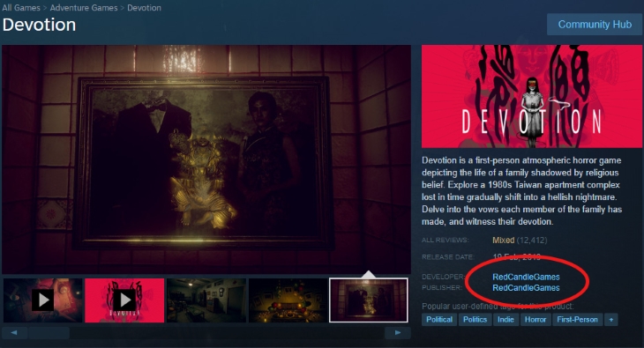Open the First-Person tag

[x=577, y=319]
